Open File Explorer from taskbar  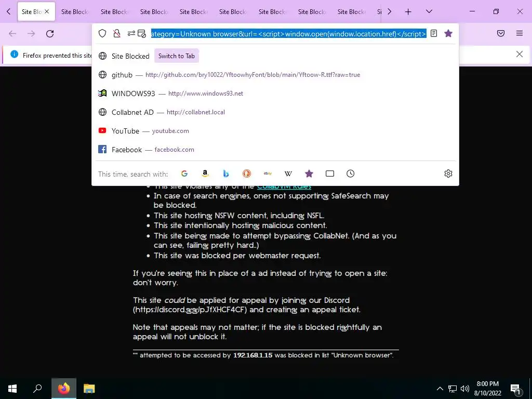(89, 388)
